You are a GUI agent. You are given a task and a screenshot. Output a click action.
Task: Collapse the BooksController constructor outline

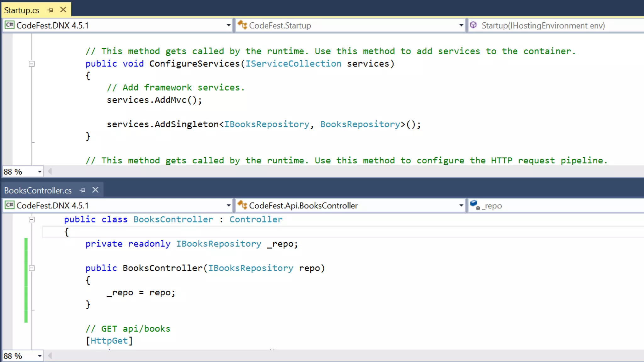pyautogui.click(x=31, y=268)
